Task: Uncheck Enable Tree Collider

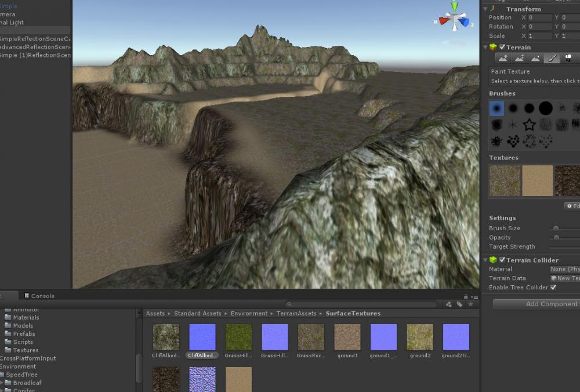Action: [x=553, y=288]
